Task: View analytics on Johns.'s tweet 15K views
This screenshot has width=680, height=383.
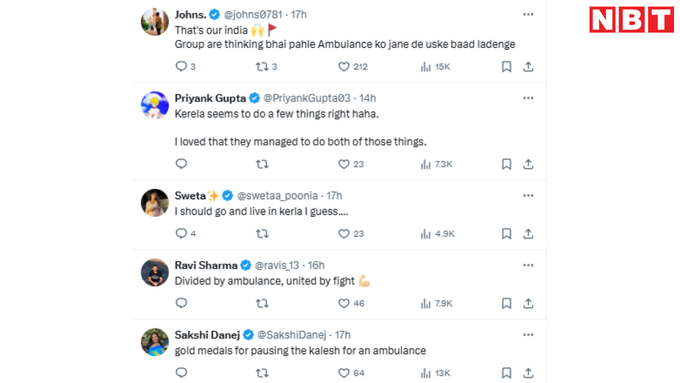Action: point(435,67)
